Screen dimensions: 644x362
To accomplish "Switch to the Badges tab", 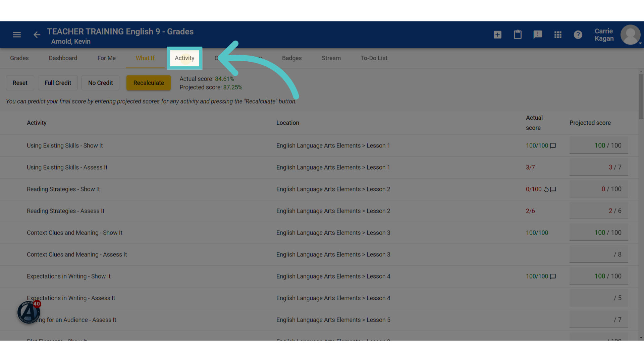I will pyautogui.click(x=292, y=58).
